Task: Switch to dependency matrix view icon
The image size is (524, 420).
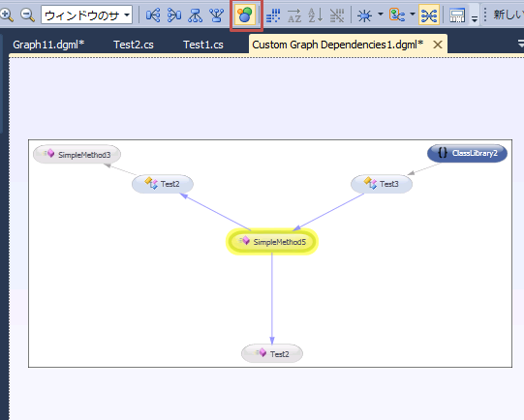Action: [x=273, y=15]
